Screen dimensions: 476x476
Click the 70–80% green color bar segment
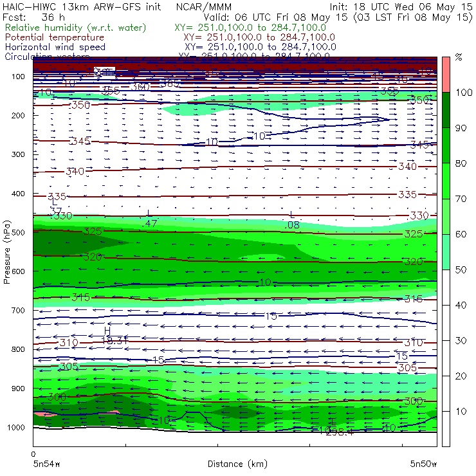point(446,181)
